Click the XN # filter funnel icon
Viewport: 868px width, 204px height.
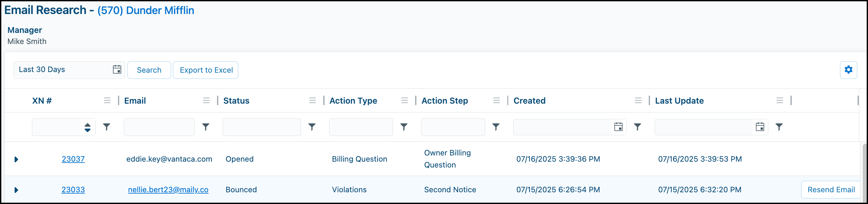(107, 127)
